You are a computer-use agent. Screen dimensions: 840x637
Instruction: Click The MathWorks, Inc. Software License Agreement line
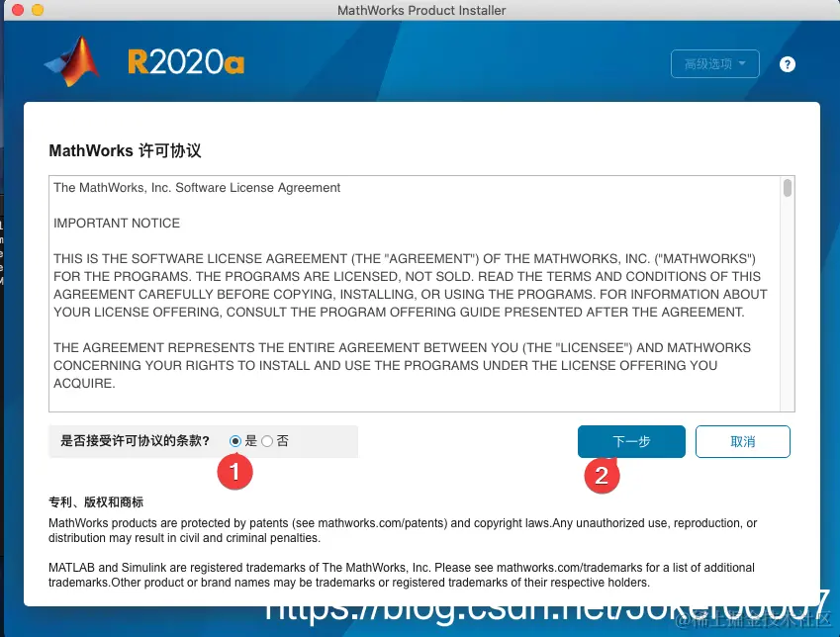(197, 188)
